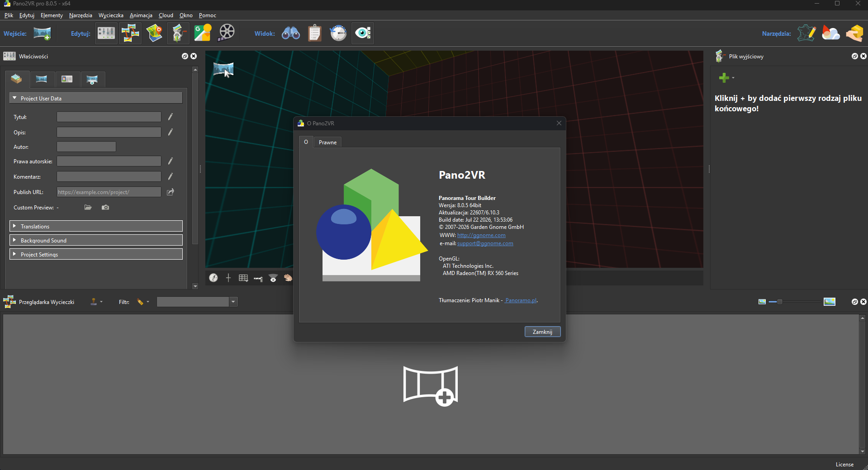The height and width of the screenshot is (470, 868).
Task: Open the clipboard list view icon
Action: point(315,33)
